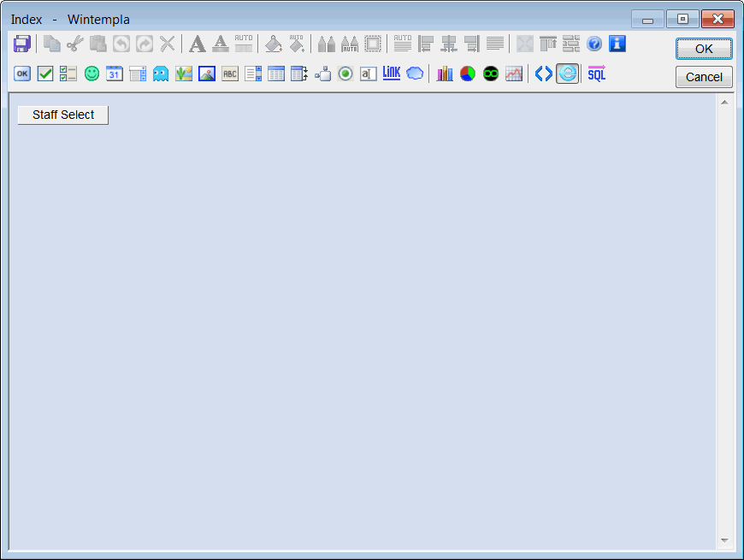744x560 pixels.
Task: Align text center icon
Action: [x=449, y=44]
